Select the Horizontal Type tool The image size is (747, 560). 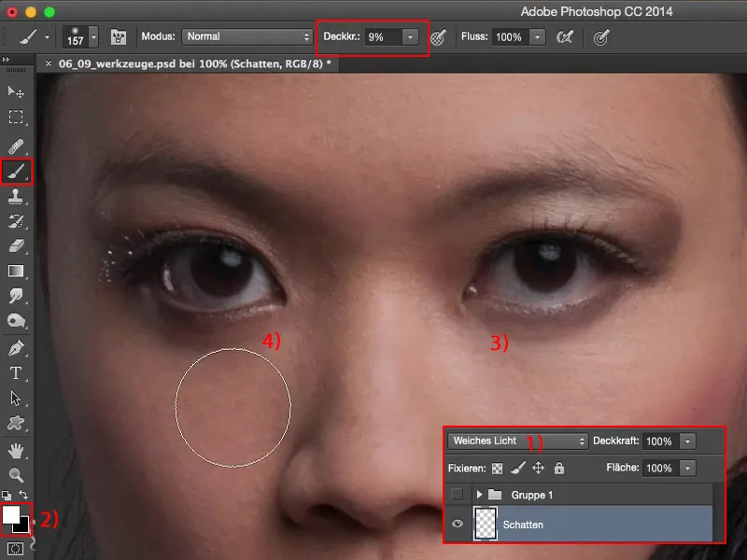click(16, 373)
